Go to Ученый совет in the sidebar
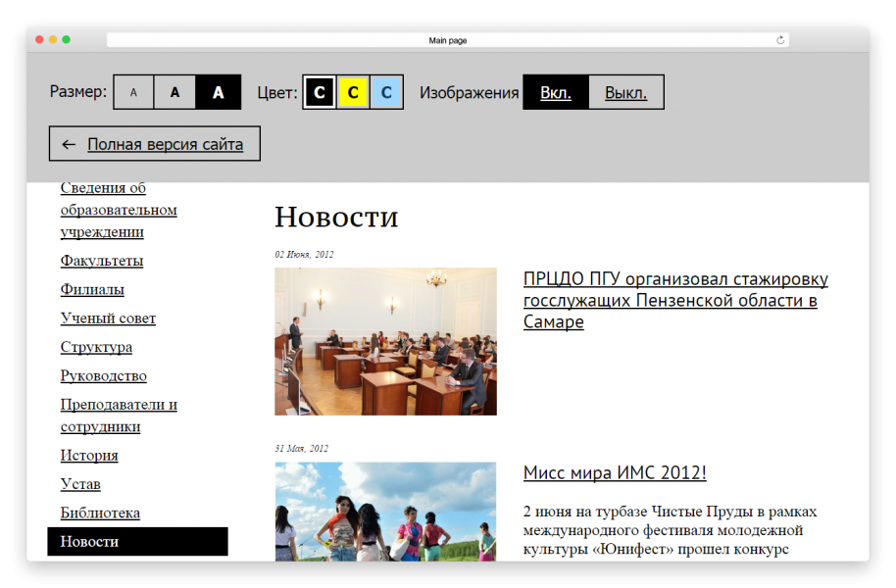 pyautogui.click(x=108, y=318)
